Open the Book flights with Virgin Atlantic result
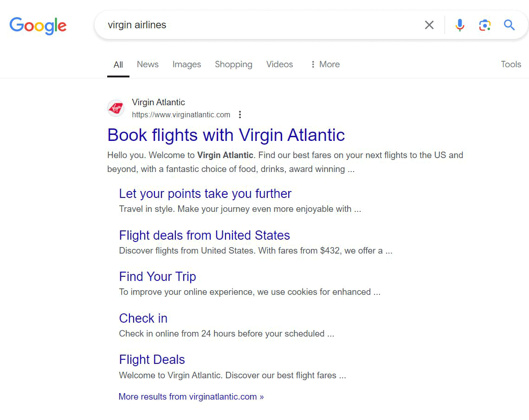 (226, 135)
